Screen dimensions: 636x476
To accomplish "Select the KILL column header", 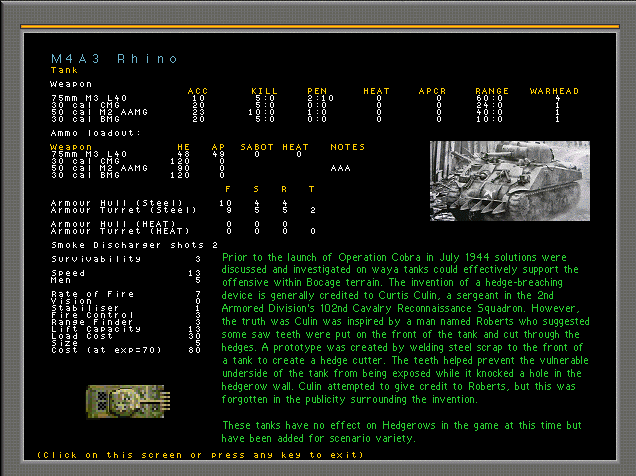I will pos(264,91).
